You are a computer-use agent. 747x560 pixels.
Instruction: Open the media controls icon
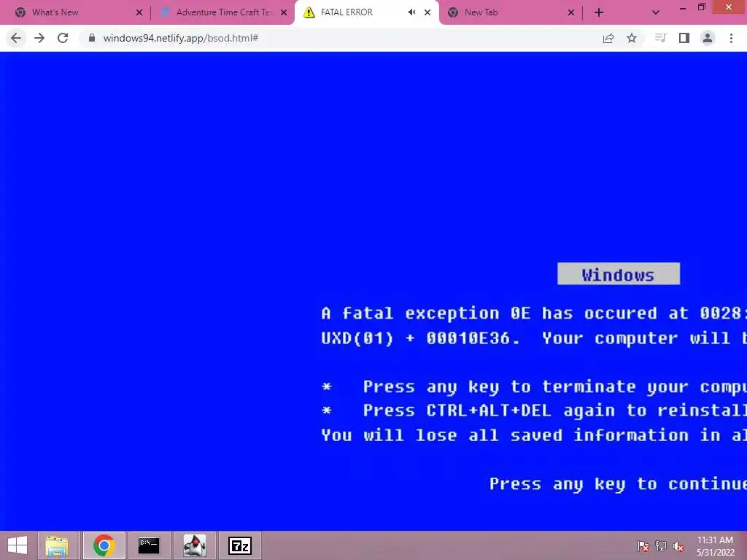coord(660,38)
